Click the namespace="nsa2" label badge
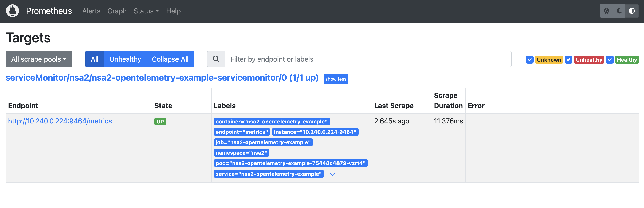This screenshot has height=208, width=644. point(241,153)
